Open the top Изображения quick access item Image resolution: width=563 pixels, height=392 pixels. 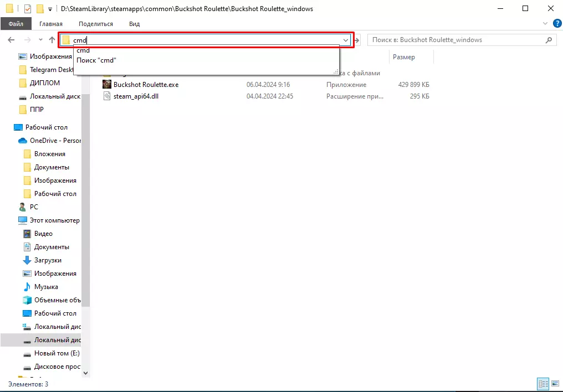[50, 56]
